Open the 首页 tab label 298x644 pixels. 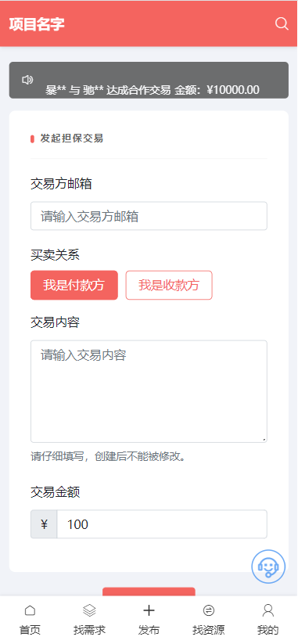pyautogui.click(x=30, y=630)
